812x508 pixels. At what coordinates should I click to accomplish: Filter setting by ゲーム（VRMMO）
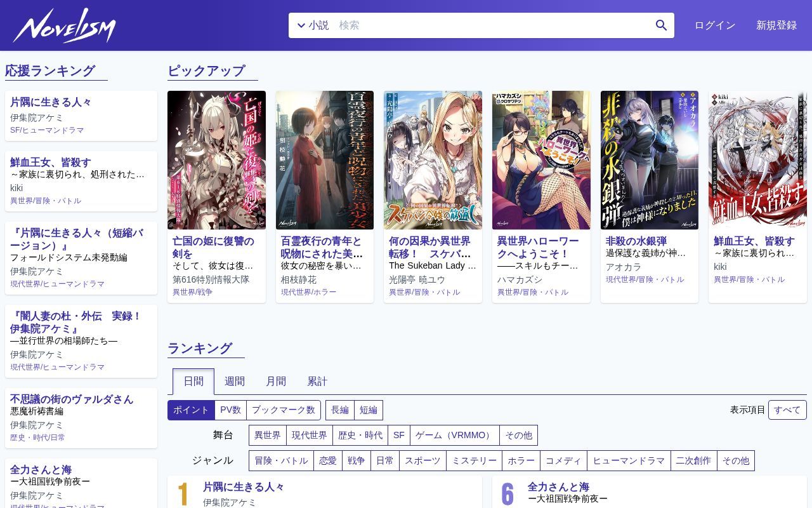pyautogui.click(x=455, y=436)
